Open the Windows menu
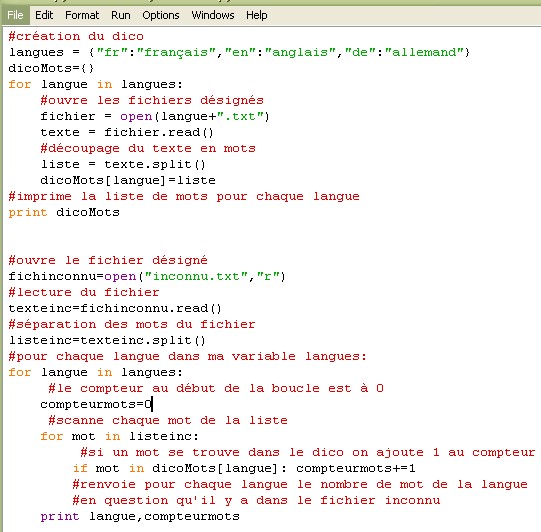 pyautogui.click(x=213, y=15)
